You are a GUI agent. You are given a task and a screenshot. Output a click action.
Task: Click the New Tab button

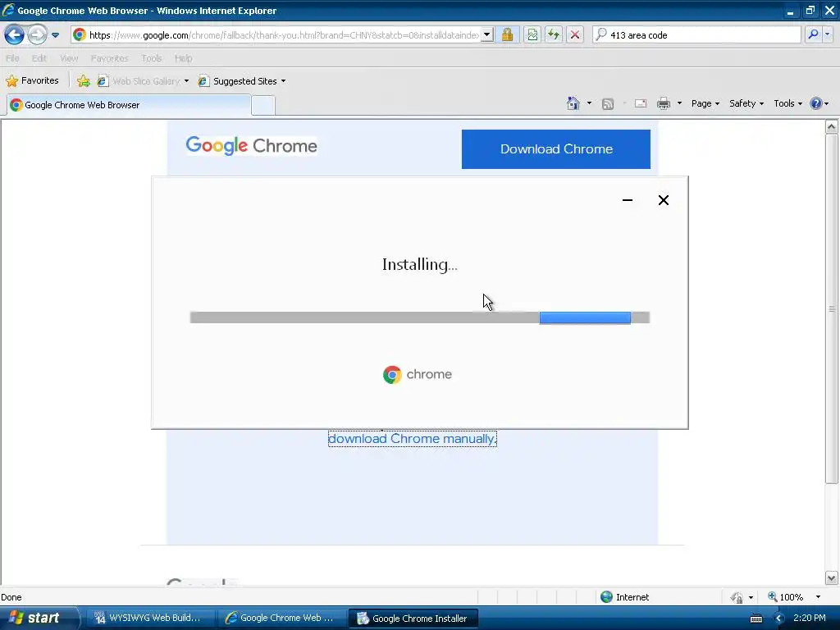263,106
